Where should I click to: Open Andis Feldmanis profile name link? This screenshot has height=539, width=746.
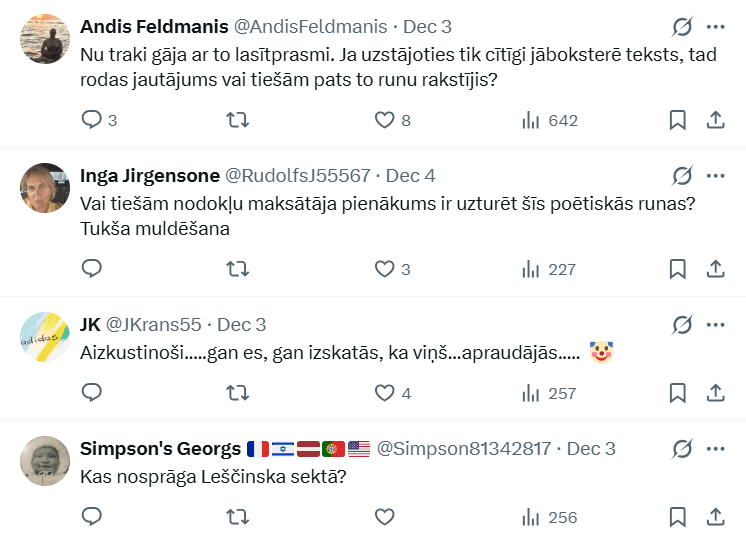coord(153,27)
